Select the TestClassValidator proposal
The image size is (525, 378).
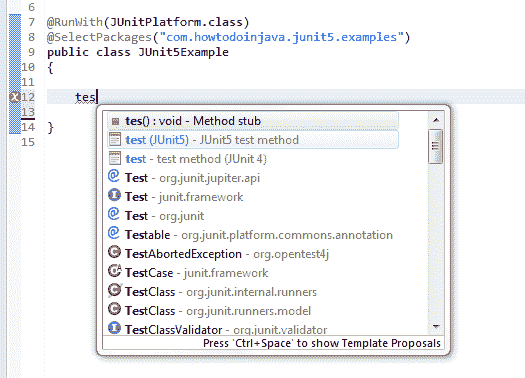pyautogui.click(x=253, y=329)
